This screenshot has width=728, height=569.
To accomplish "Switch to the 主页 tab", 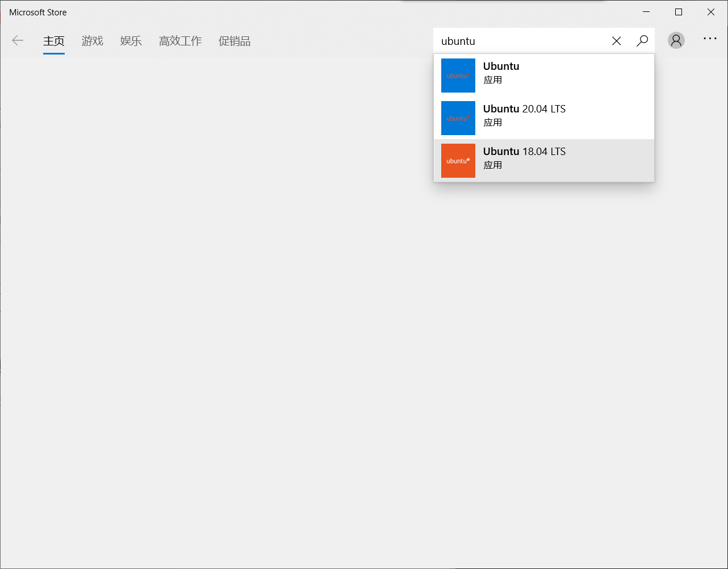I will [x=54, y=41].
